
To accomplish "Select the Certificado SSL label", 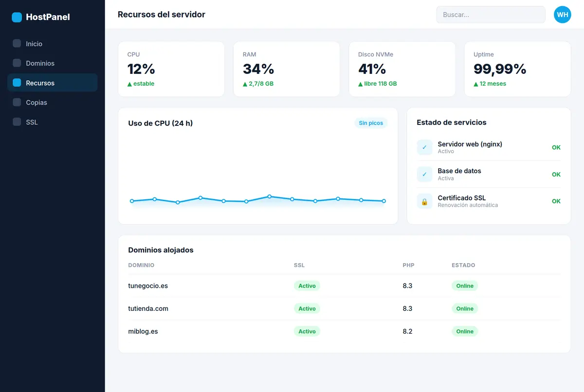I will click(461, 198).
